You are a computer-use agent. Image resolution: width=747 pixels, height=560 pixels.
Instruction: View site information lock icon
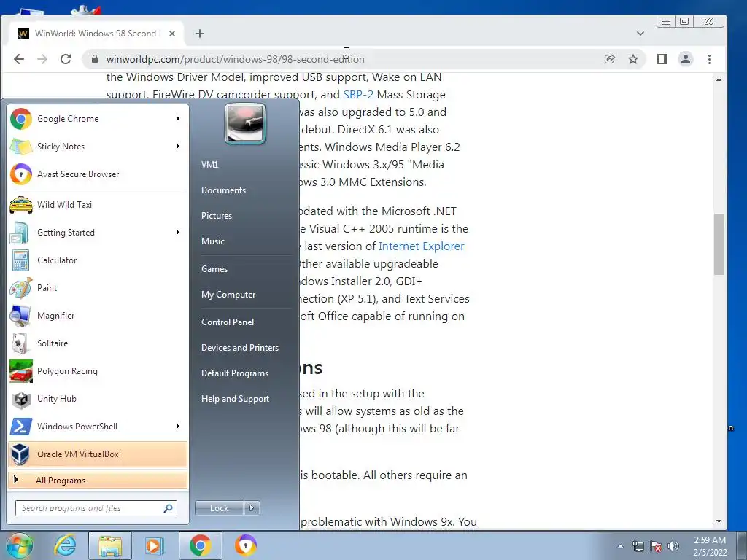[x=94, y=59]
